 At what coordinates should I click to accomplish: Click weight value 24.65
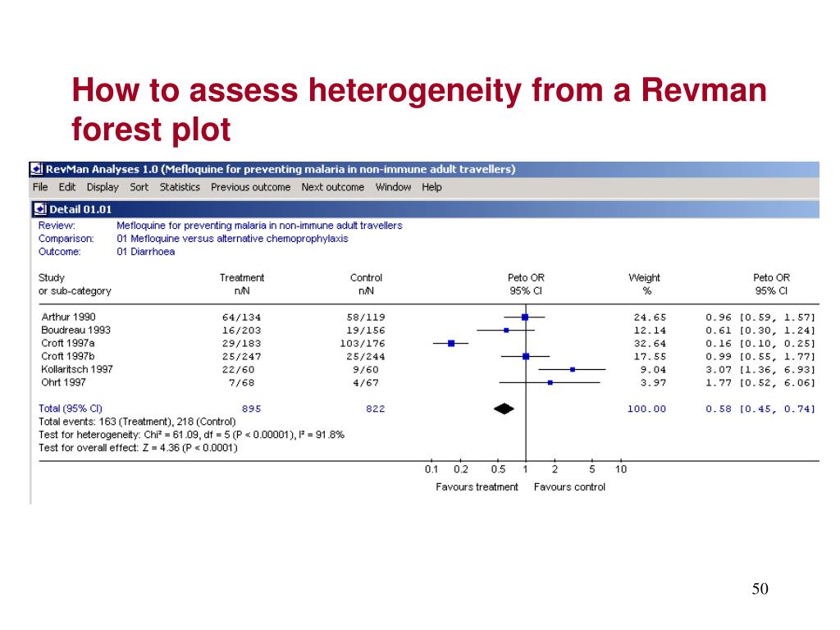click(x=650, y=317)
